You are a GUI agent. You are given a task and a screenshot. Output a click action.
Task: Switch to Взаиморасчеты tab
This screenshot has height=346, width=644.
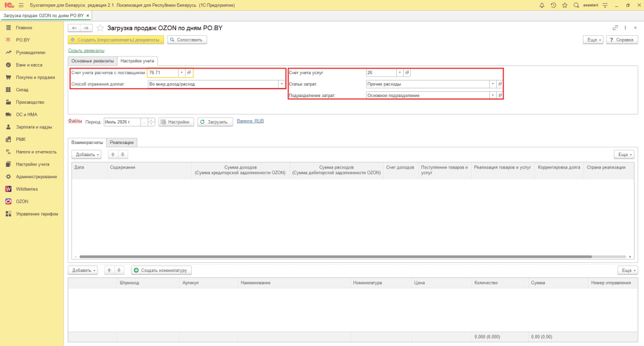87,143
